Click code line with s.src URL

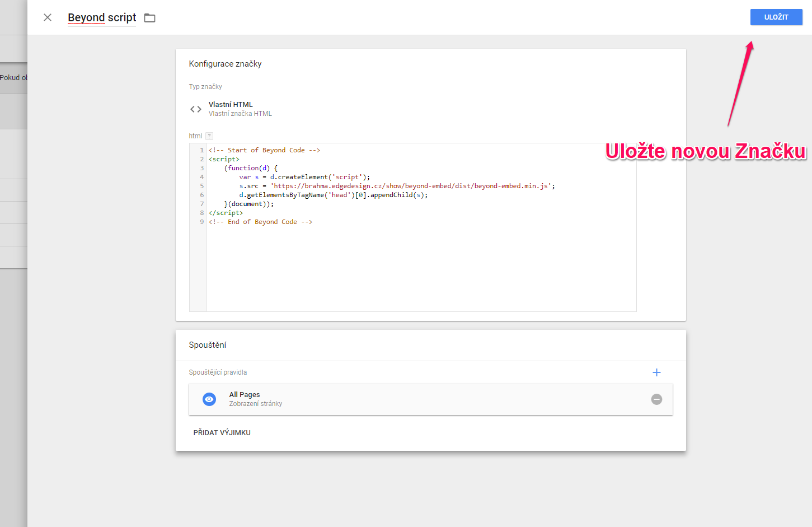coord(397,186)
